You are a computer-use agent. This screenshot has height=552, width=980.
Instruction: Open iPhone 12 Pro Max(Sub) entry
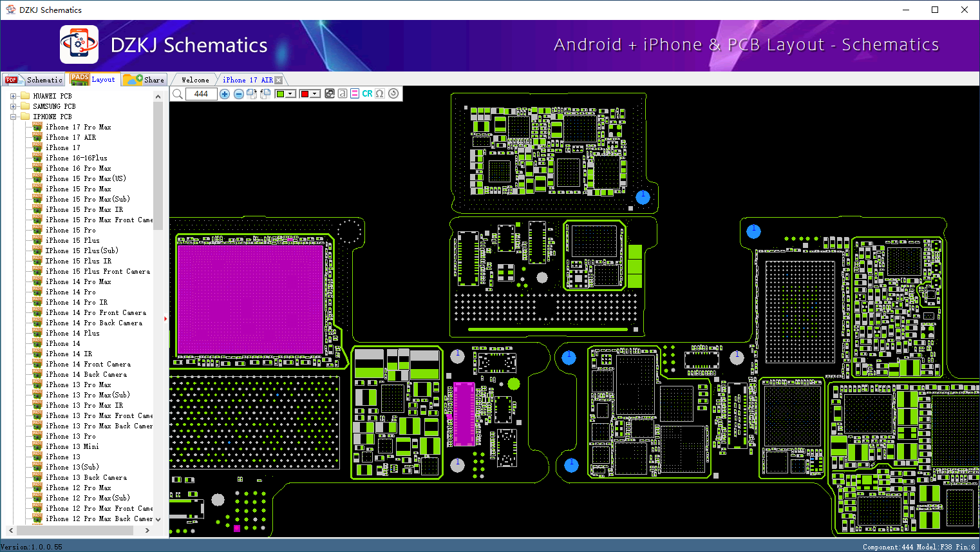(x=88, y=498)
